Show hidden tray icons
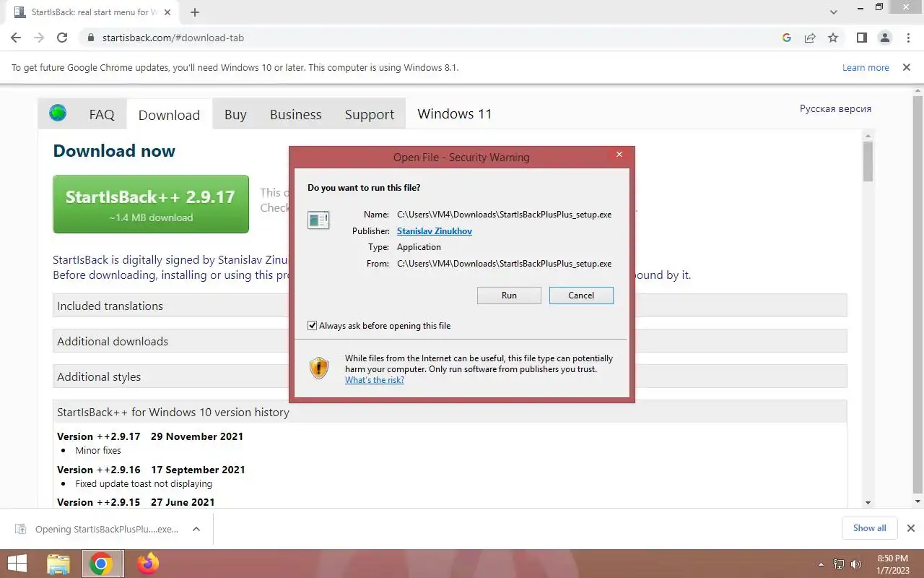 click(821, 564)
